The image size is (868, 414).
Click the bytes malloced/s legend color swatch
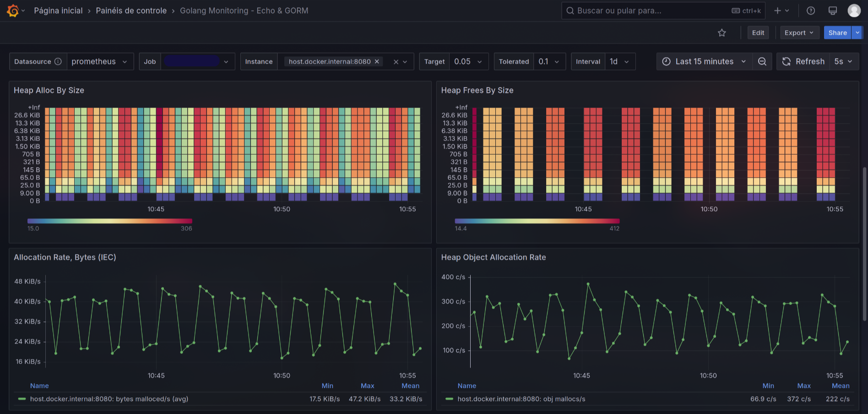pos(22,399)
